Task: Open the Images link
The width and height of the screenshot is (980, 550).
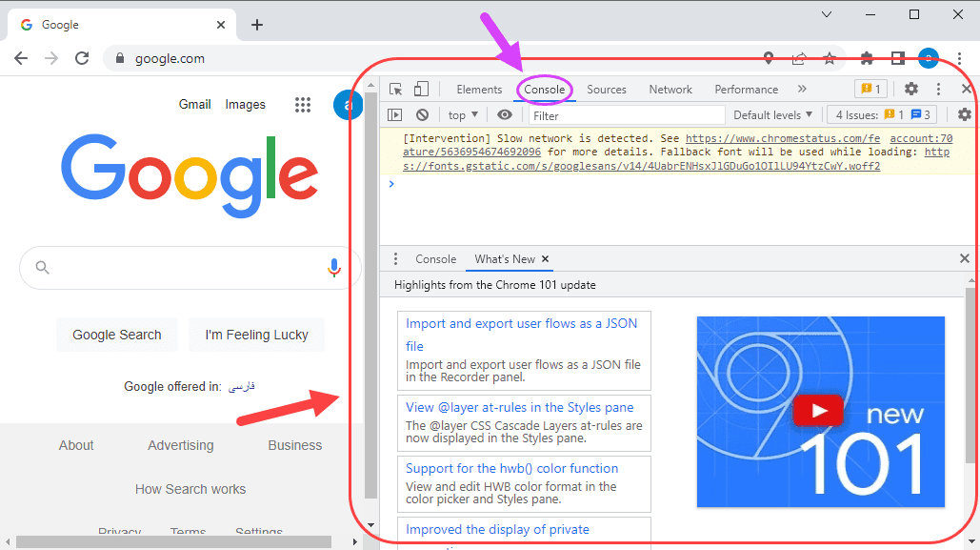Action: tap(245, 105)
